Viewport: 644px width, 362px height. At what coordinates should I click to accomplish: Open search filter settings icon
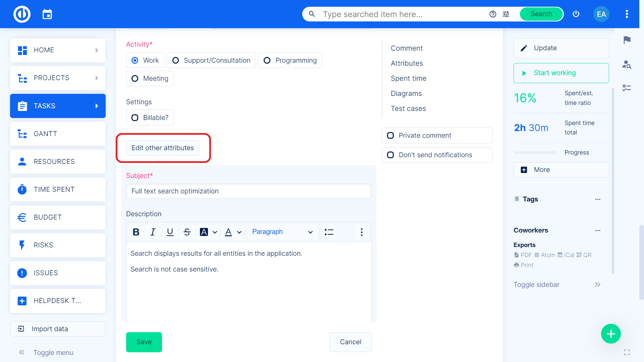506,14
